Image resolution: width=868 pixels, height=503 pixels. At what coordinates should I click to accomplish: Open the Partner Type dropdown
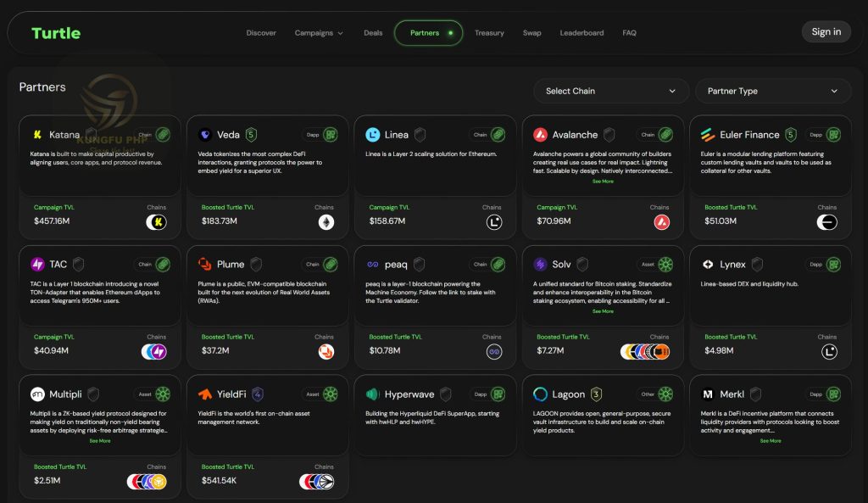pyautogui.click(x=772, y=91)
